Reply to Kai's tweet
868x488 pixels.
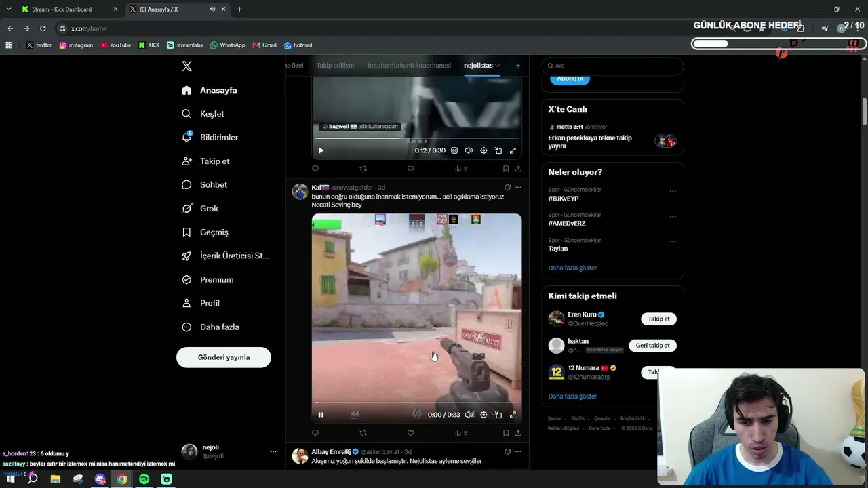(x=315, y=433)
